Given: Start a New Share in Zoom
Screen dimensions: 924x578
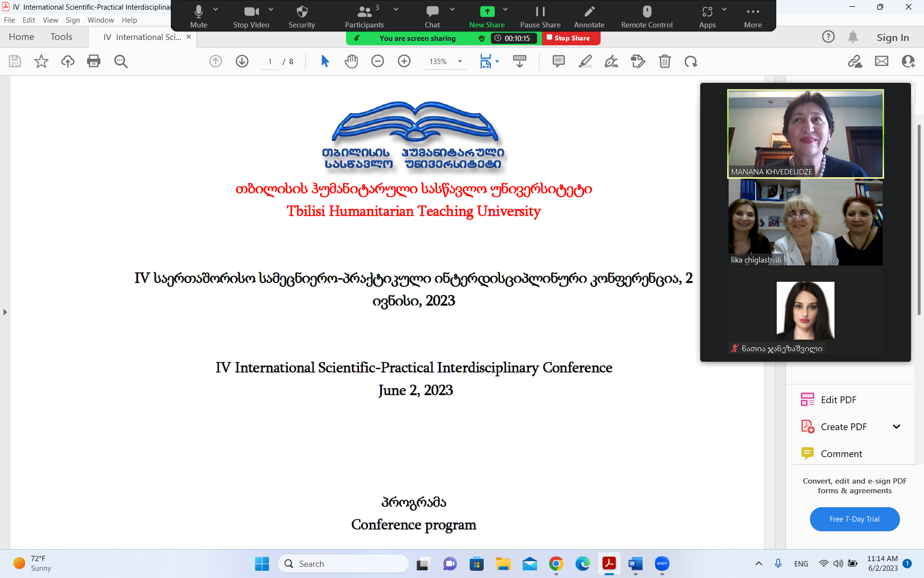Looking at the screenshot, I should (x=487, y=17).
